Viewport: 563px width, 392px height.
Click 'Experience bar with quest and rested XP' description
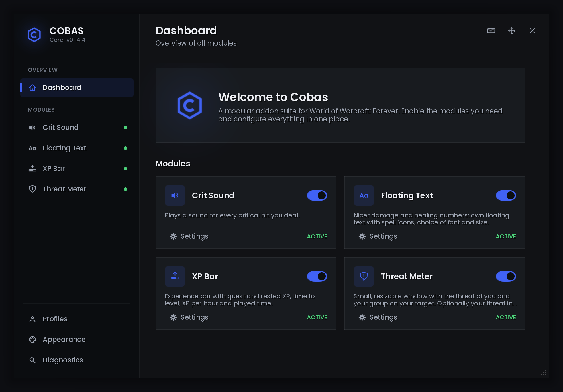(x=240, y=300)
